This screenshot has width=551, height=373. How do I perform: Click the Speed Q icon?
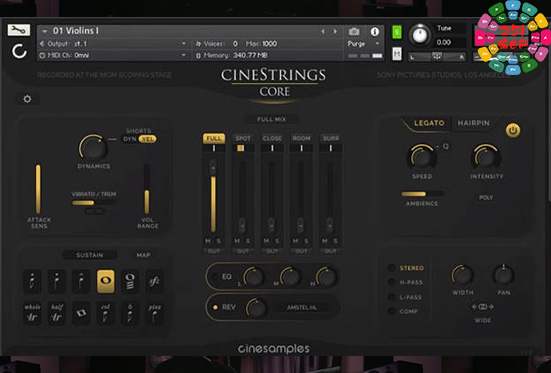(445, 146)
